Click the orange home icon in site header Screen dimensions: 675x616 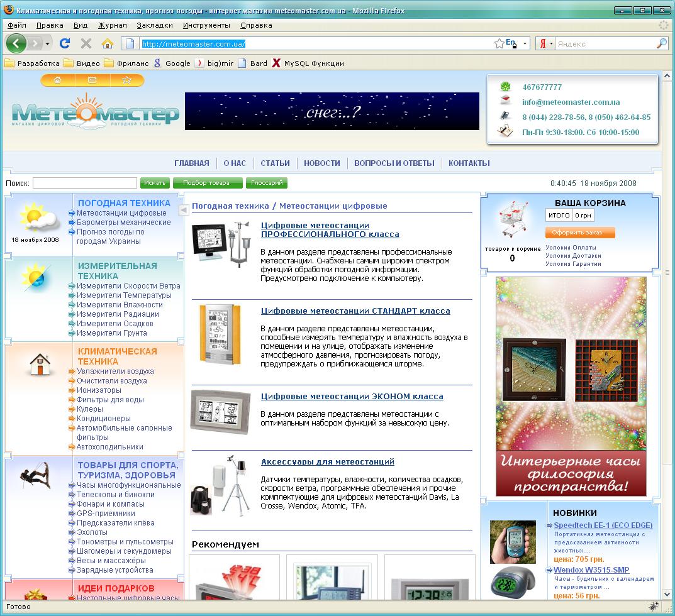(x=57, y=80)
